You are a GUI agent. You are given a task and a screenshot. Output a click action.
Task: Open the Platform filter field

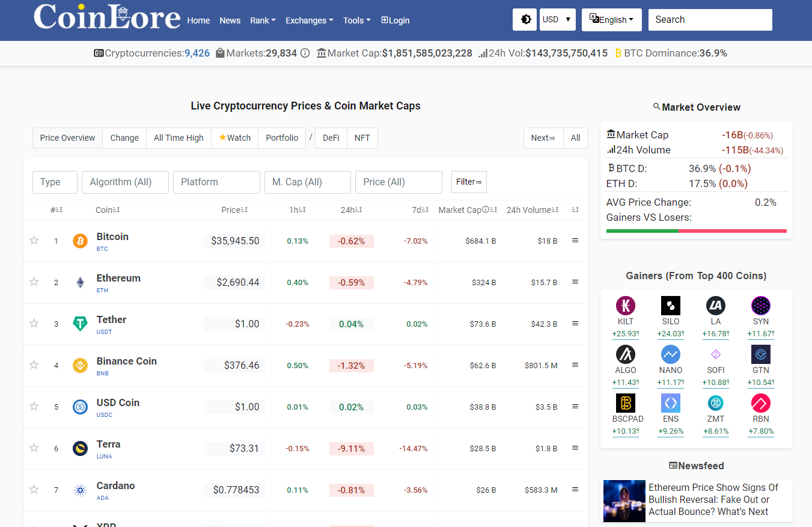pyautogui.click(x=216, y=182)
